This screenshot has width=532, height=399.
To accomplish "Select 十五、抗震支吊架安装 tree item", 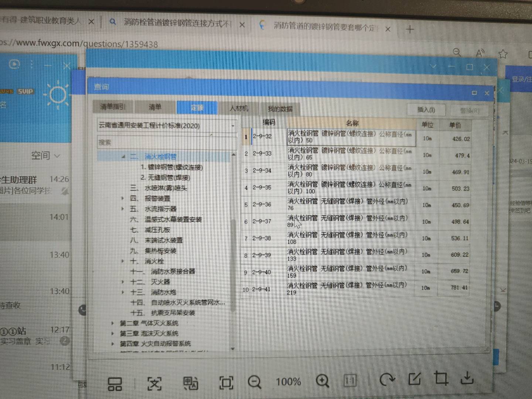I will (163, 313).
